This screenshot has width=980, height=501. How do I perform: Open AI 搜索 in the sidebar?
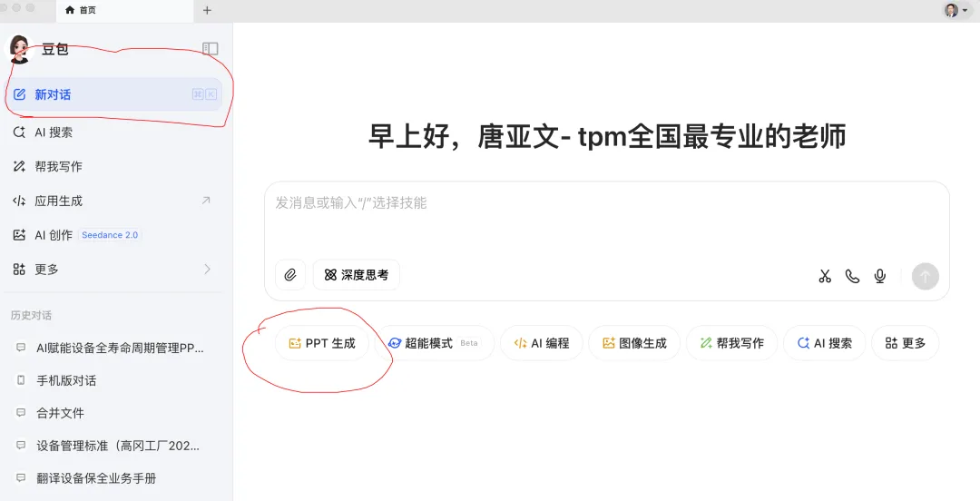pyautogui.click(x=54, y=133)
